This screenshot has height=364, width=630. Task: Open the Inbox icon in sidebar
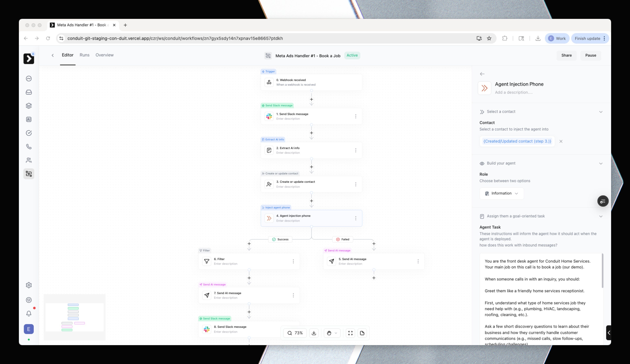coord(29,92)
